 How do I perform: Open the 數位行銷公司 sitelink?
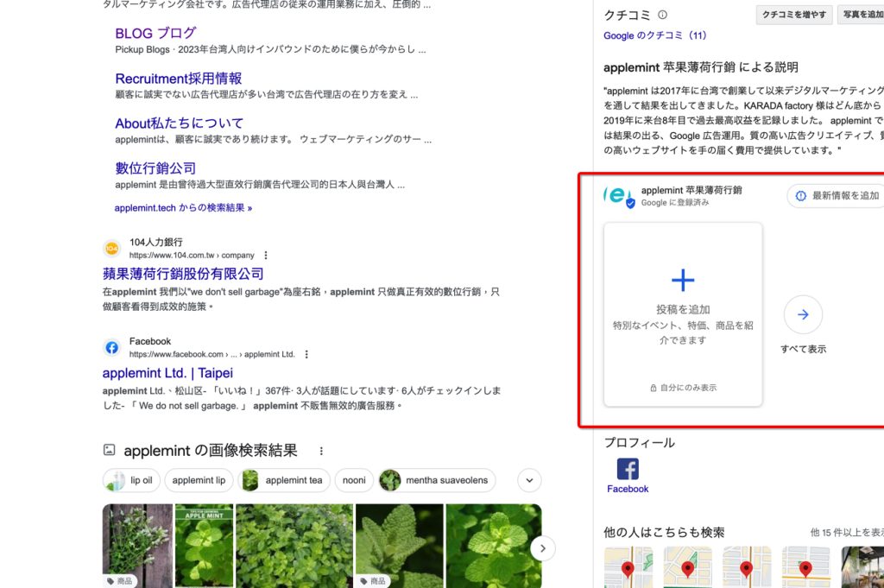pyautogui.click(x=155, y=168)
